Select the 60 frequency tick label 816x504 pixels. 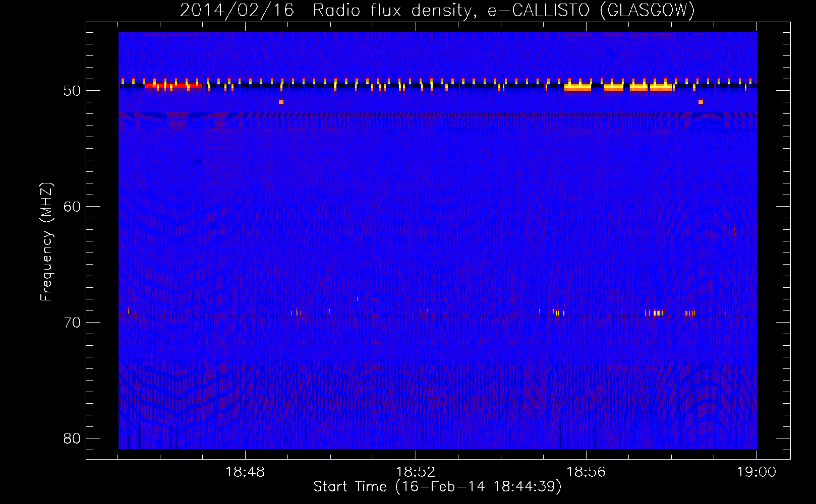[x=72, y=207]
